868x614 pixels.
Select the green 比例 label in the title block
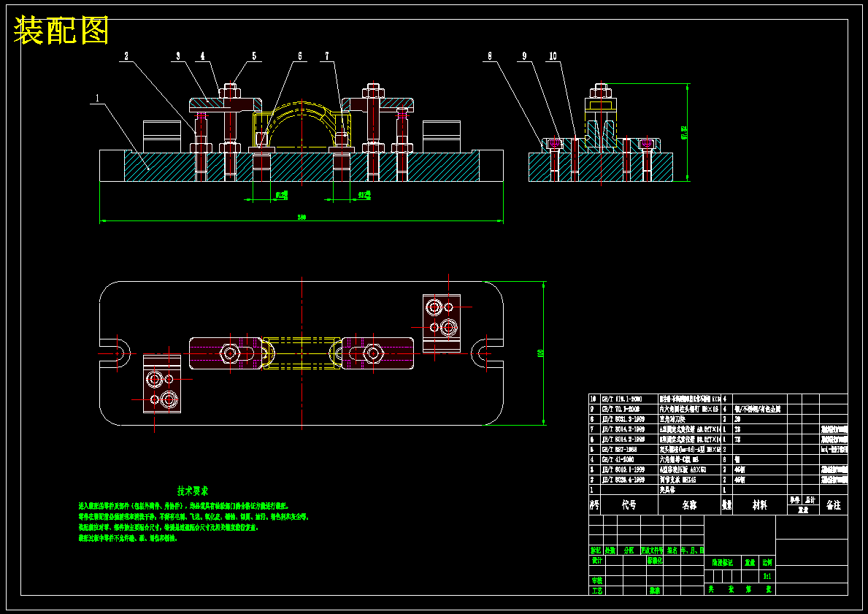point(767,562)
